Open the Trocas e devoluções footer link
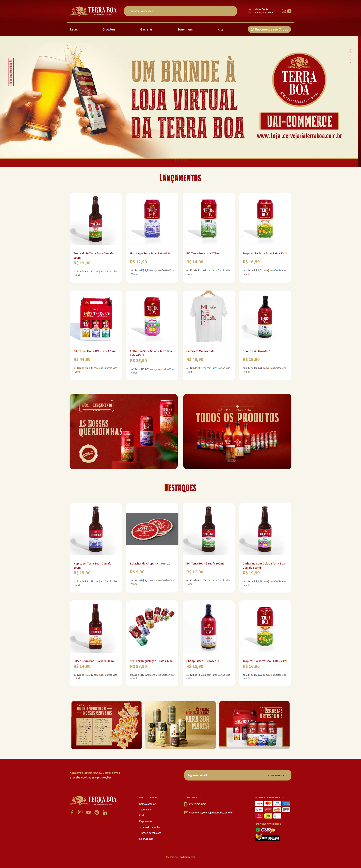361x868 pixels. [x=150, y=833]
